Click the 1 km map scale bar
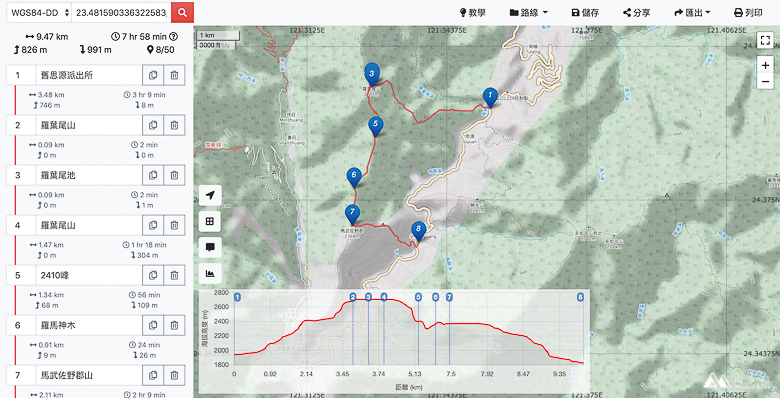Viewport: 780px width, 398px height. click(x=219, y=36)
